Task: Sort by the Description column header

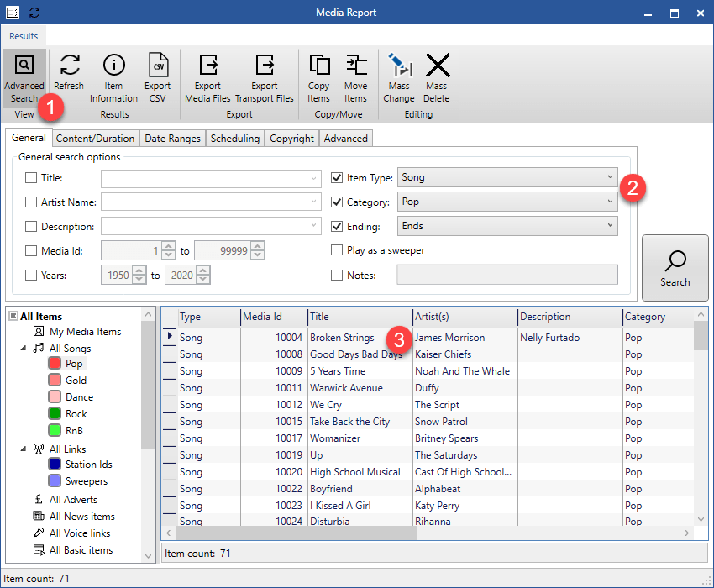Action: click(570, 317)
